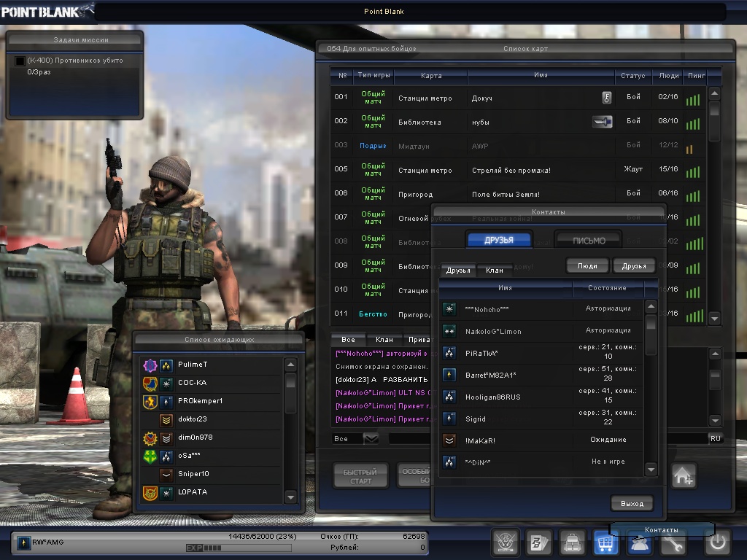Open settings with the wrench icon
Viewport: 747px width, 560px height.
673,543
